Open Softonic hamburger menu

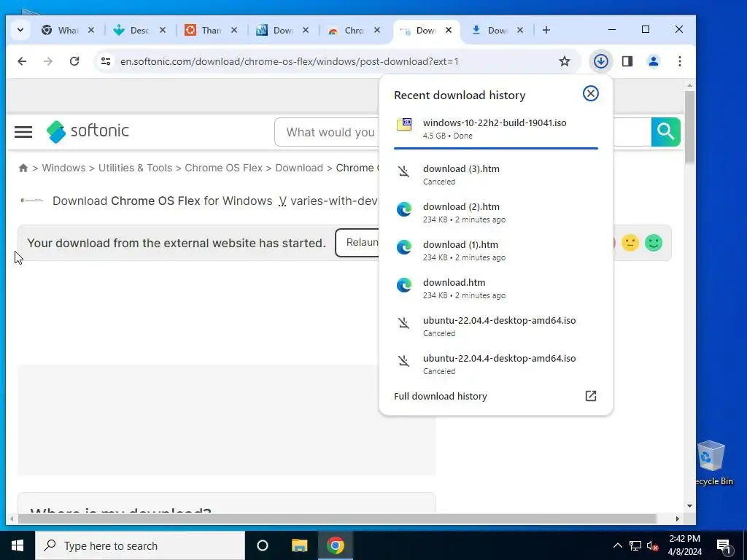[23, 131]
